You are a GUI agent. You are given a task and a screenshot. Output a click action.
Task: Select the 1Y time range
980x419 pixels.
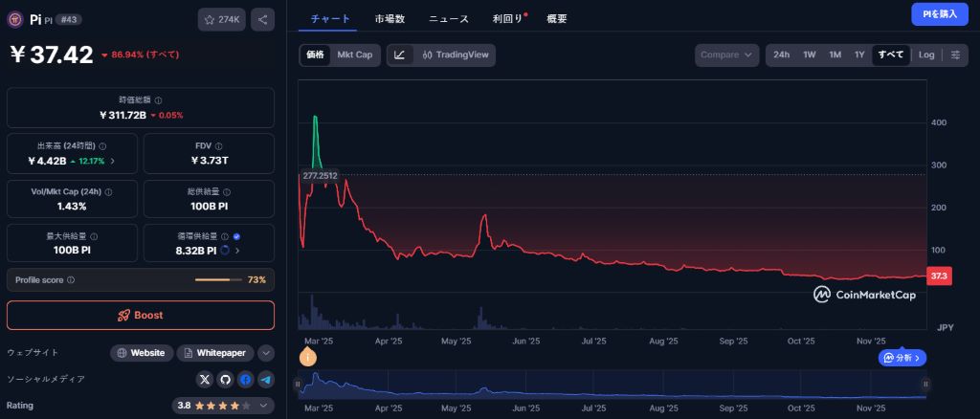click(860, 55)
